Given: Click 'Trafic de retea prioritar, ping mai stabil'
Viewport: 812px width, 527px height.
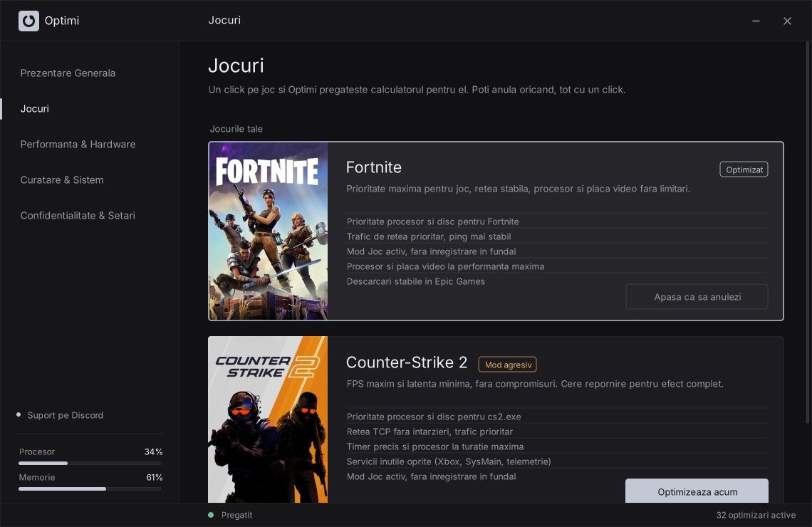Looking at the screenshot, I should pos(429,236).
